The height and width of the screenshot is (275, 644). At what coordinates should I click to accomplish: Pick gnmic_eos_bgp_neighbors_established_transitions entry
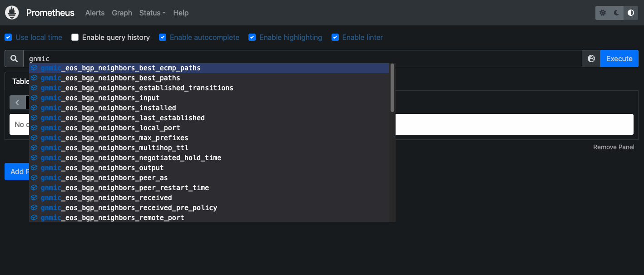[209, 88]
